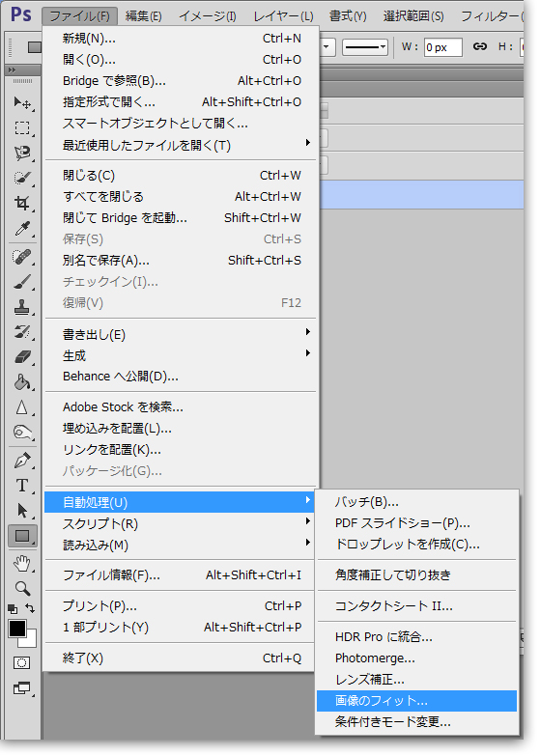Choose 指定形式で開く... menu item
Image resolution: width=540 pixels, height=756 pixels.
(x=182, y=101)
